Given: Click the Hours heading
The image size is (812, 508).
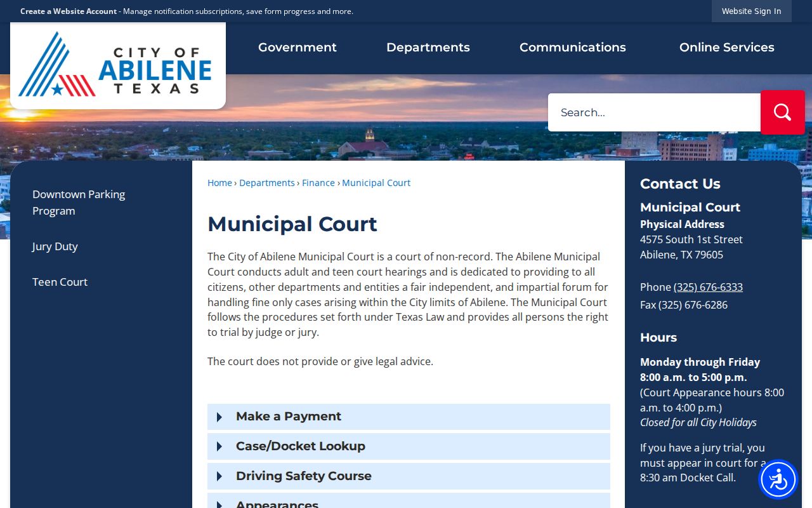Looking at the screenshot, I should point(658,338).
